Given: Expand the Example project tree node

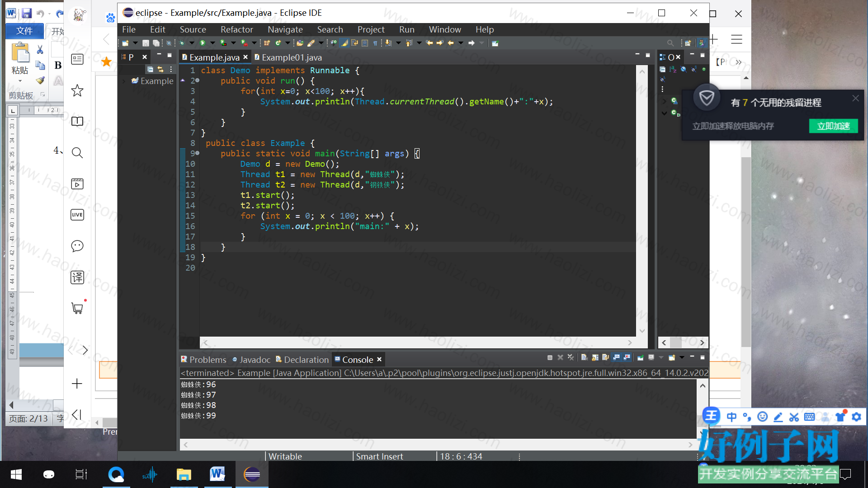Looking at the screenshot, I should pos(124,81).
